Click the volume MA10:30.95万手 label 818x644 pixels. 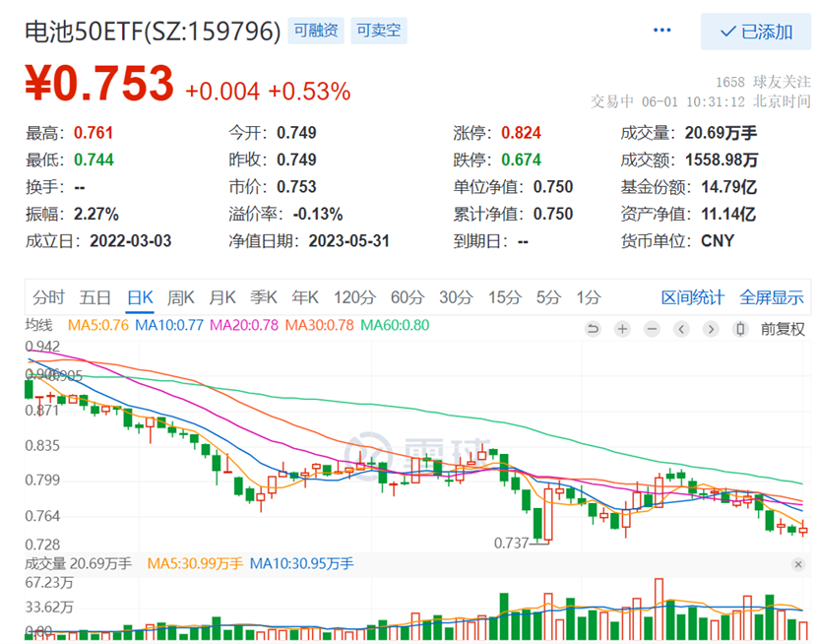pyautogui.click(x=301, y=563)
